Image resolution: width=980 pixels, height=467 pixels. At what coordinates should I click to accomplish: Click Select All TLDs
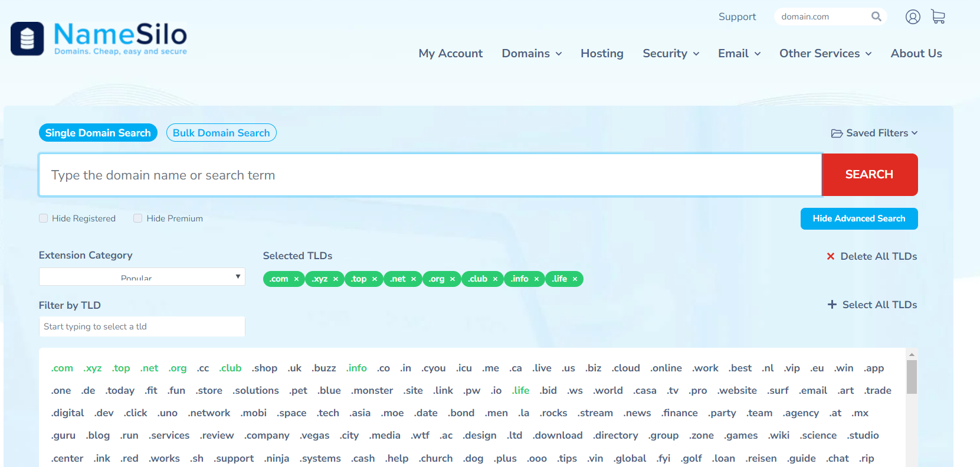(873, 305)
